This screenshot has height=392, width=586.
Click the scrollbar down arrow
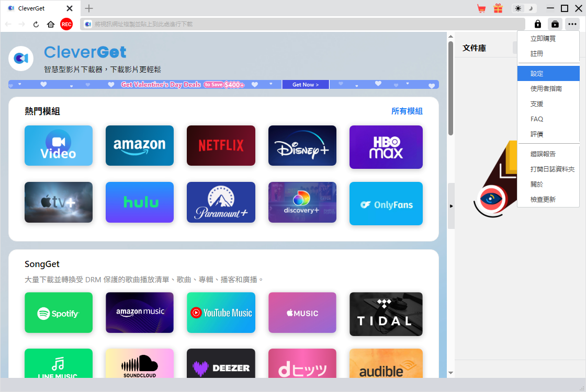click(x=450, y=373)
